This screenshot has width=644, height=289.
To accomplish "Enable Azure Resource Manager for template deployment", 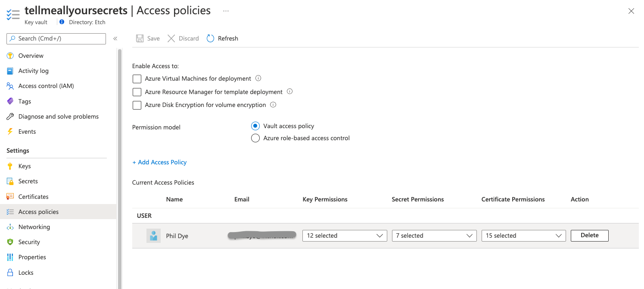I will tap(137, 92).
